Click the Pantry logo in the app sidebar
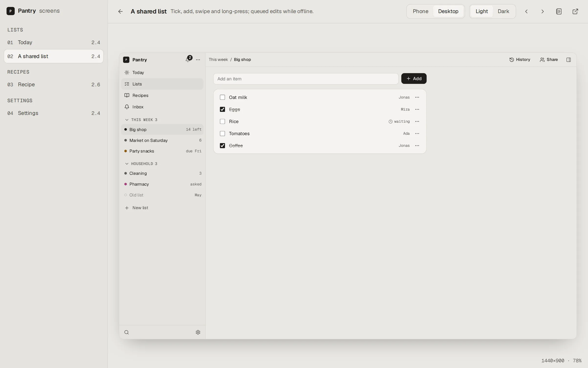588x368 pixels. (x=126, y=60)
